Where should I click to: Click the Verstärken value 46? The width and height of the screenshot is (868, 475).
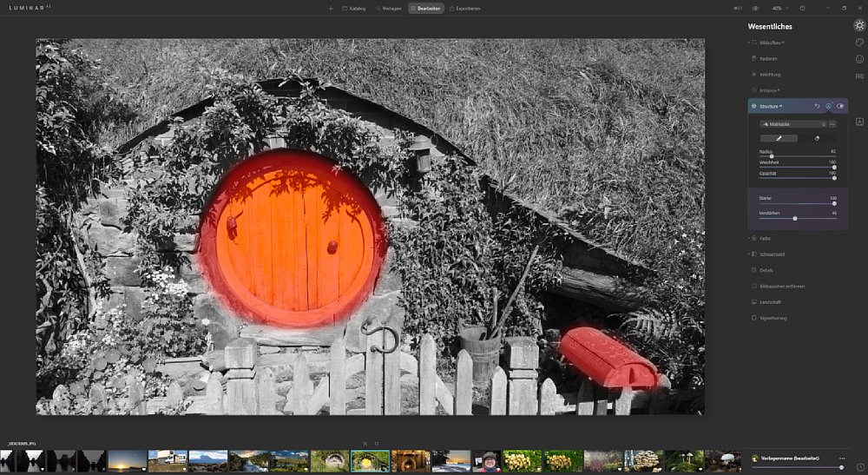click(x=833, y=213)
